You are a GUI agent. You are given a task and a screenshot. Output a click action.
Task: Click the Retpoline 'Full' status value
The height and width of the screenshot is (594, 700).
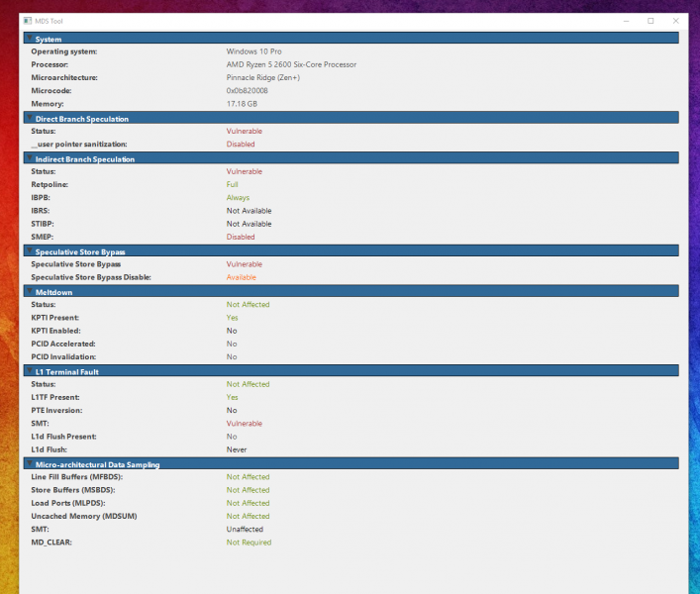point(232,184)
